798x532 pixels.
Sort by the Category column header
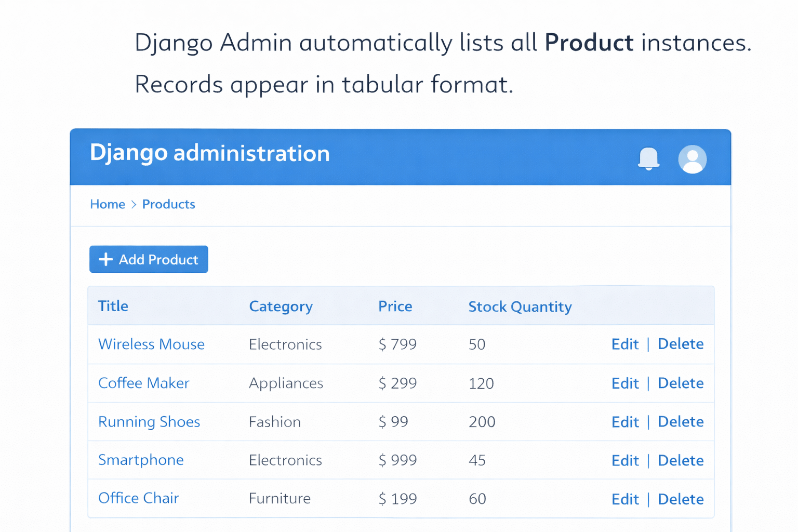[x=281, y=307]
